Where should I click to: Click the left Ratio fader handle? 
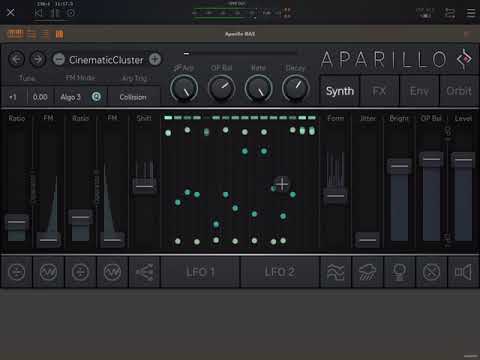[x=16, y=222]
